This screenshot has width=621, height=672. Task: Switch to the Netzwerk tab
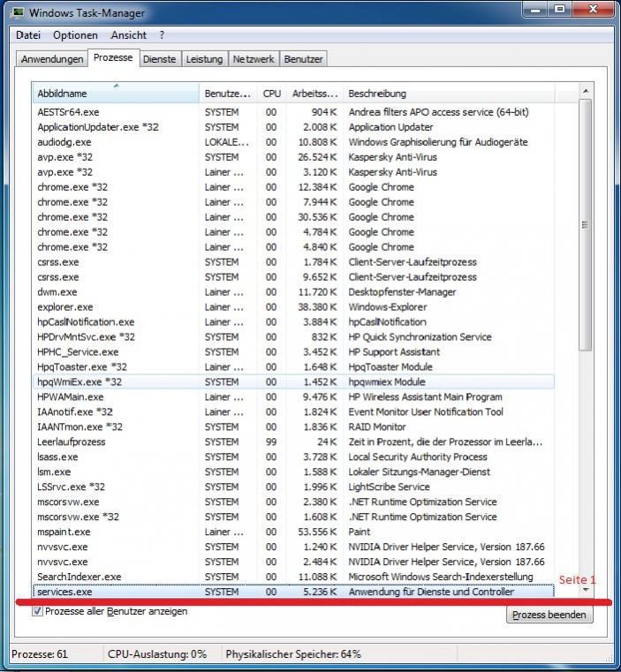254,59
